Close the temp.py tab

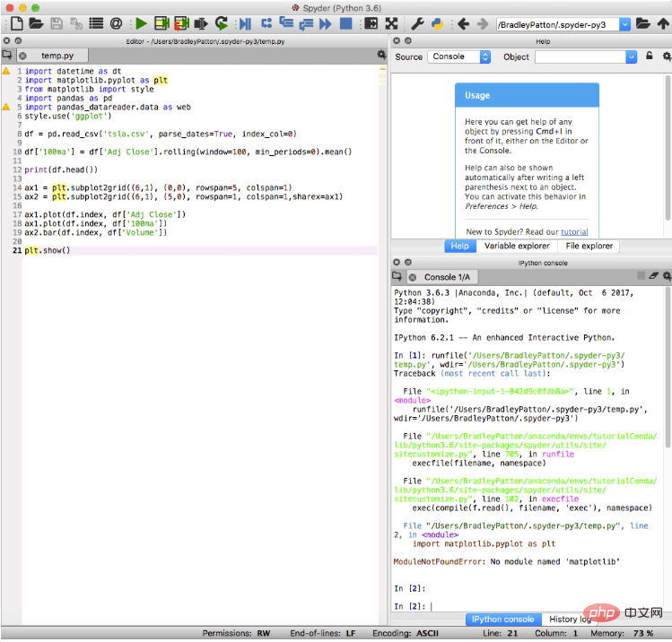click(x=22, y=56)
